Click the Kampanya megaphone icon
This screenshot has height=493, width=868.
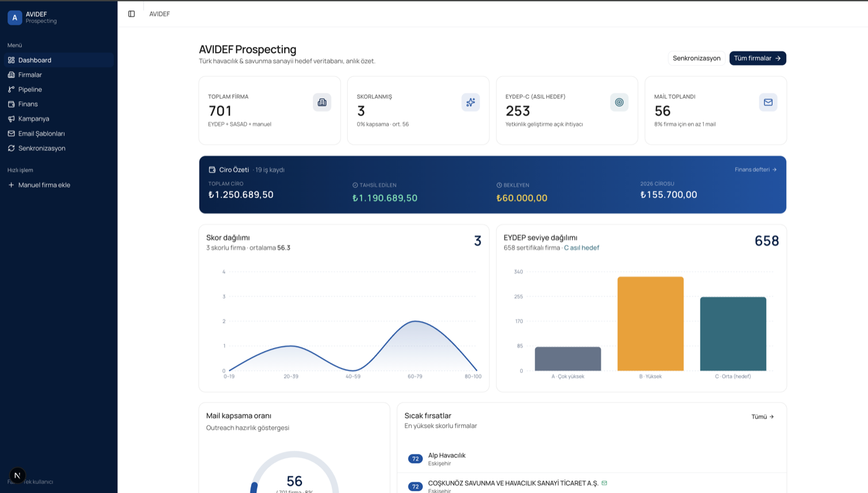coord(11,118)
